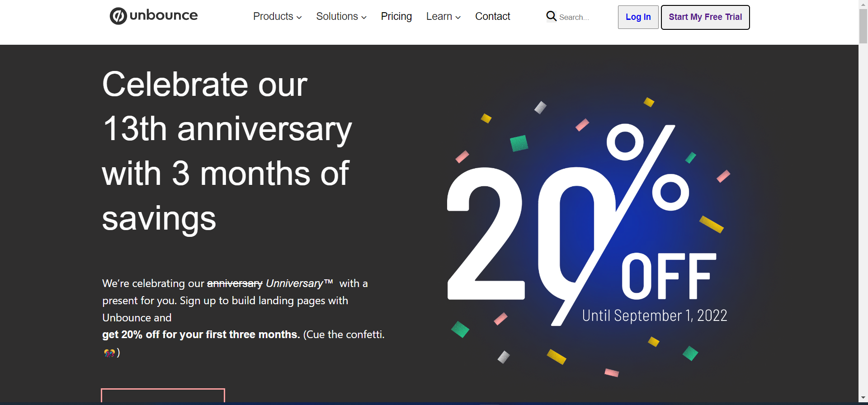Click Start My Free Trial button

click(705, 17)
